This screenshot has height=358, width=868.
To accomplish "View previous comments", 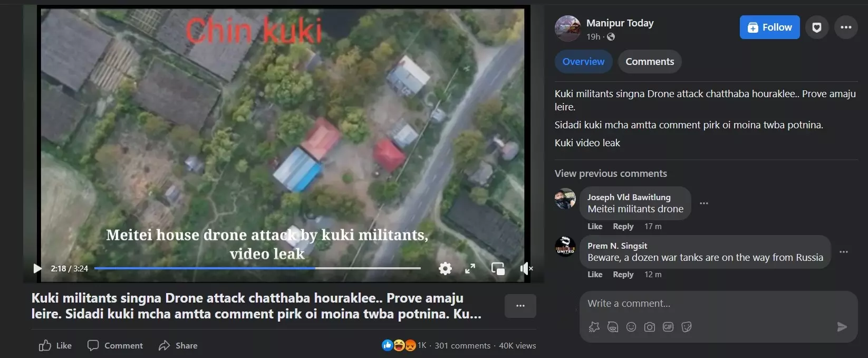I will pyautogui.click(x=611, y=174).
